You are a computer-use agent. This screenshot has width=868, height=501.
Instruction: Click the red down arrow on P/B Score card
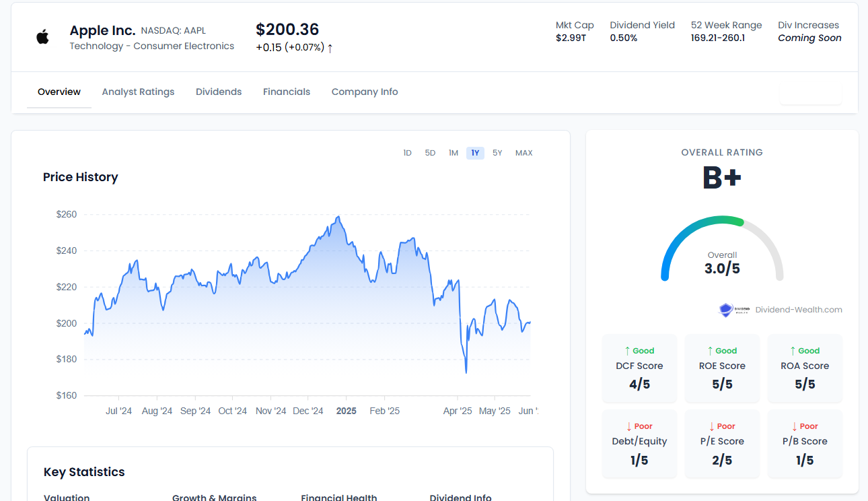[x=794, y=427]
